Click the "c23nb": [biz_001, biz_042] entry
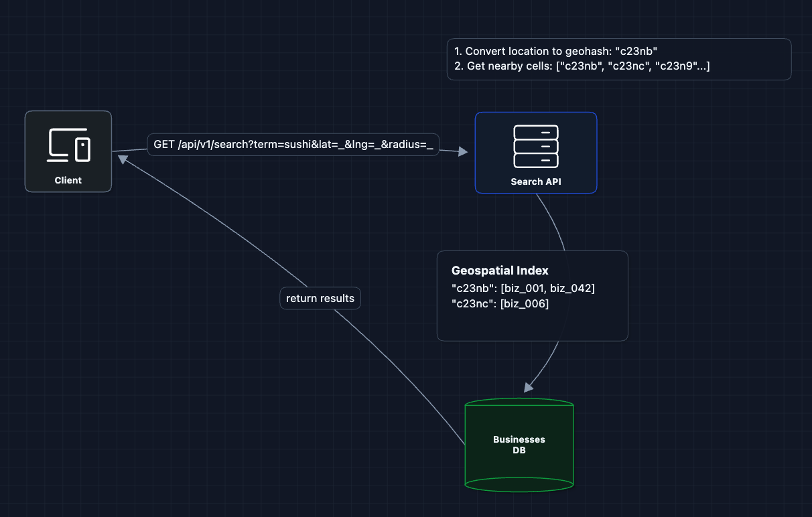The height and width of the screenshot is (517, 812). pos(523,288)
